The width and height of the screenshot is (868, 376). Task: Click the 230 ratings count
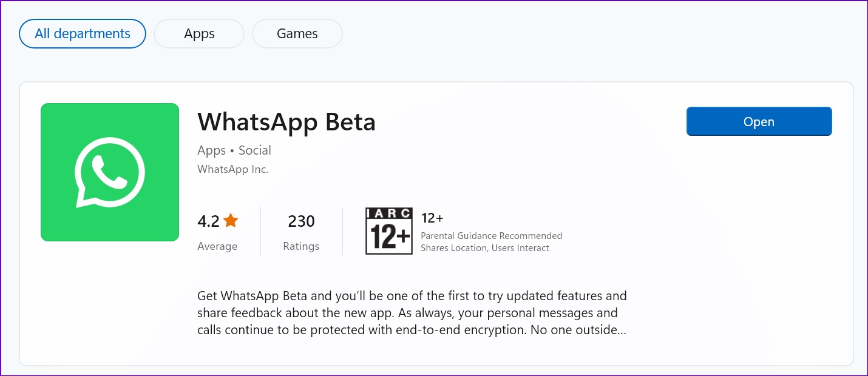[x=301, y=221]
